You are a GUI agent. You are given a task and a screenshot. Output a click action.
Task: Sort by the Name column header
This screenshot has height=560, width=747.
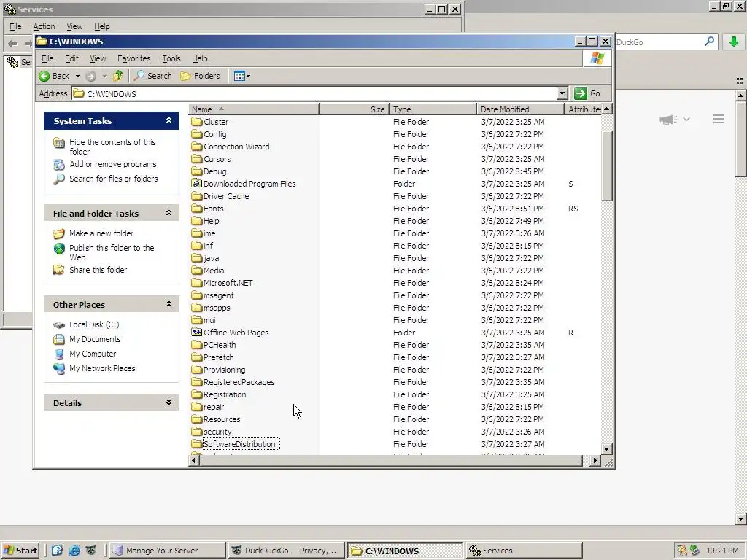pyautogui.click(x=254, y=109)
